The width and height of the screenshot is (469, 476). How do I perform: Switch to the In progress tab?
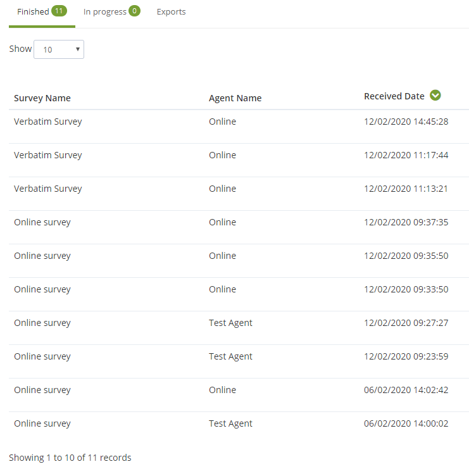point(111,11)
